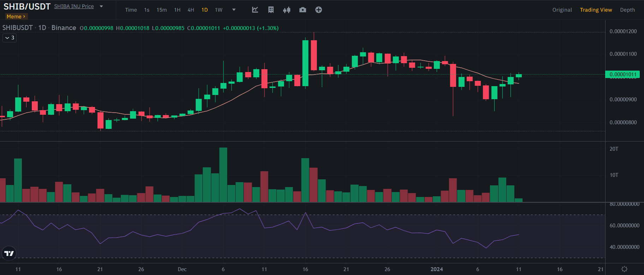The height and width of the screenshot is (275, 644).
Task: Switch to the Original chart tab
Action: tap(562, 10)
